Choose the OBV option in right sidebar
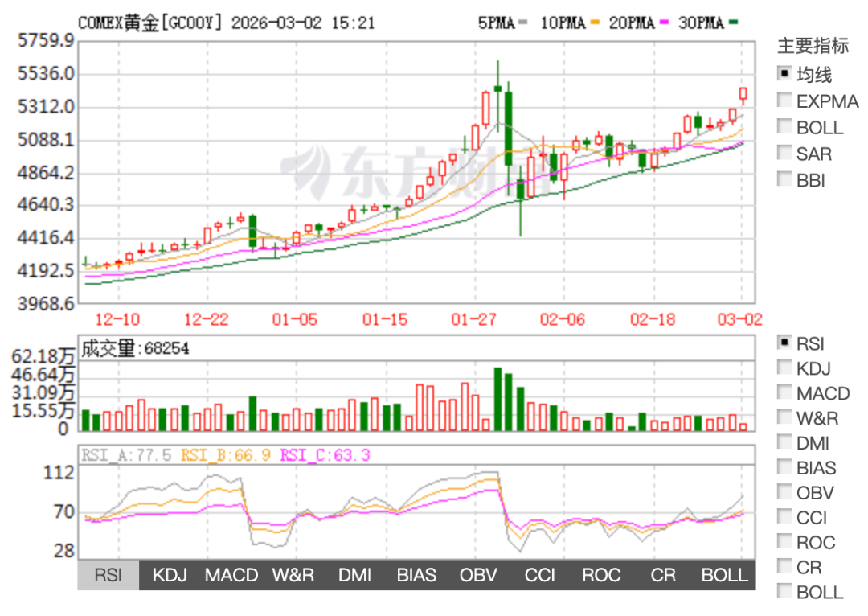 pos(785,493)
